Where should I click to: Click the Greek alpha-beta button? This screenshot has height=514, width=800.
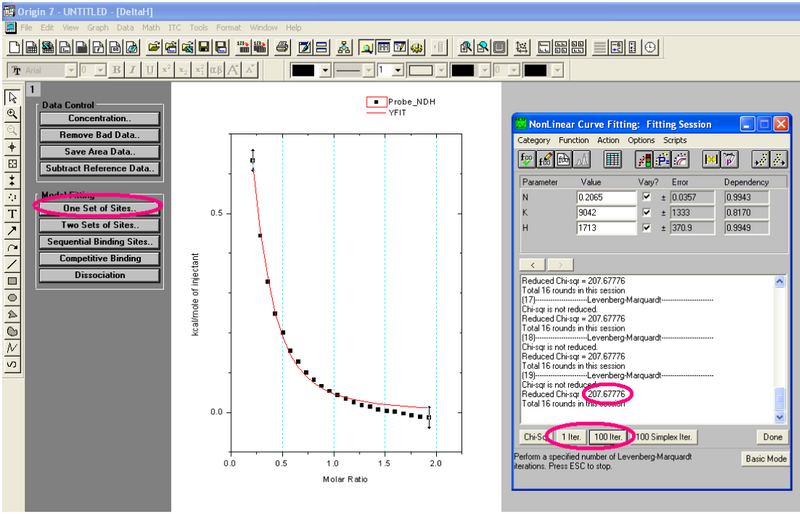[x=216, y=70]
